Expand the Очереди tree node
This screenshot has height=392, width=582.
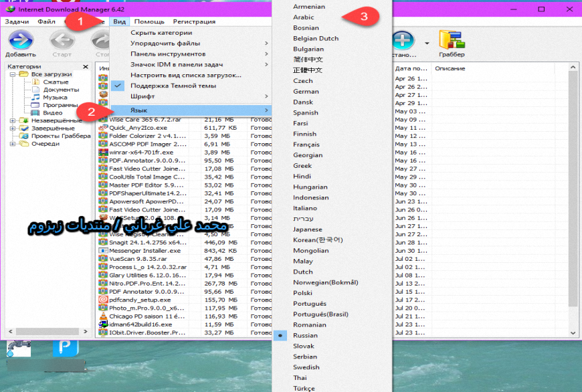[12, 144]
